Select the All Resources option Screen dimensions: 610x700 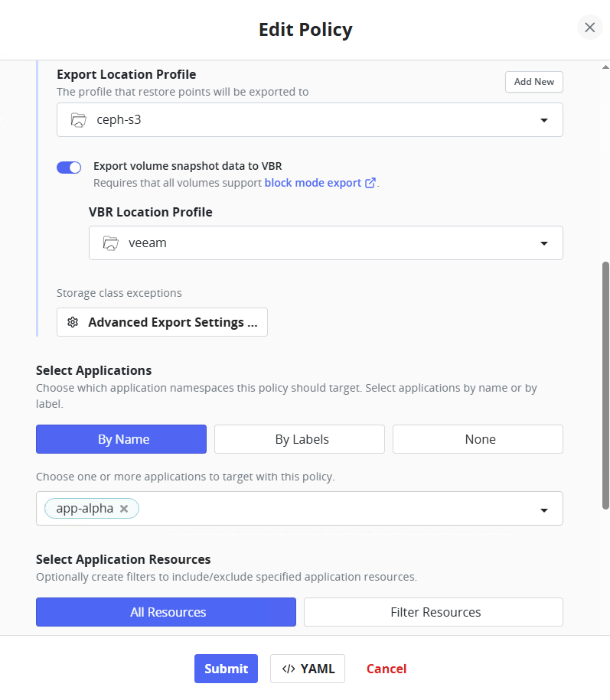point(166,612)
